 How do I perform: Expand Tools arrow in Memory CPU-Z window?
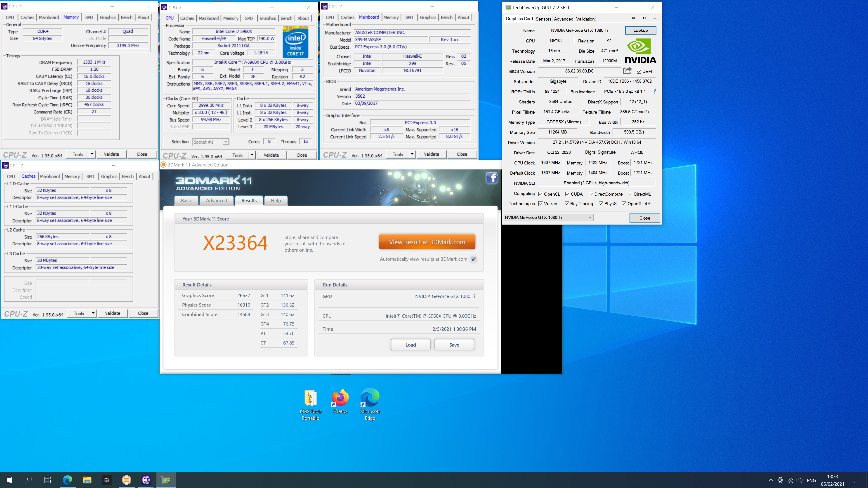click(92, 154)
